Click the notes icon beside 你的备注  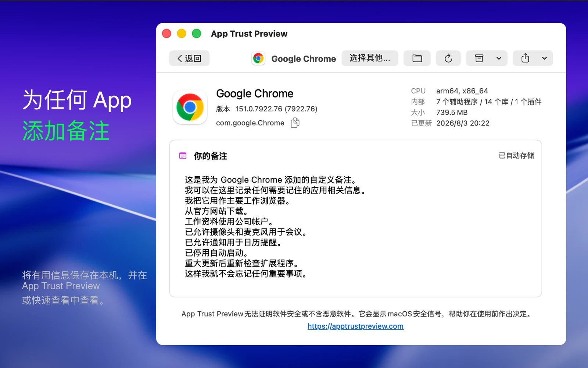(x=183, y=156)
